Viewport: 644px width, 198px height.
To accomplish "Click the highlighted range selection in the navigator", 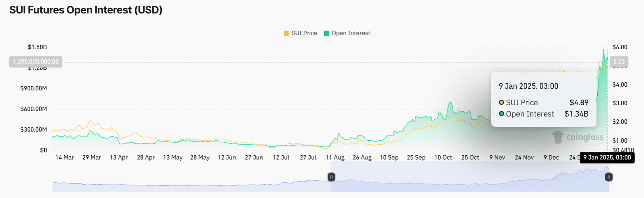I will [x=467, y=181].
